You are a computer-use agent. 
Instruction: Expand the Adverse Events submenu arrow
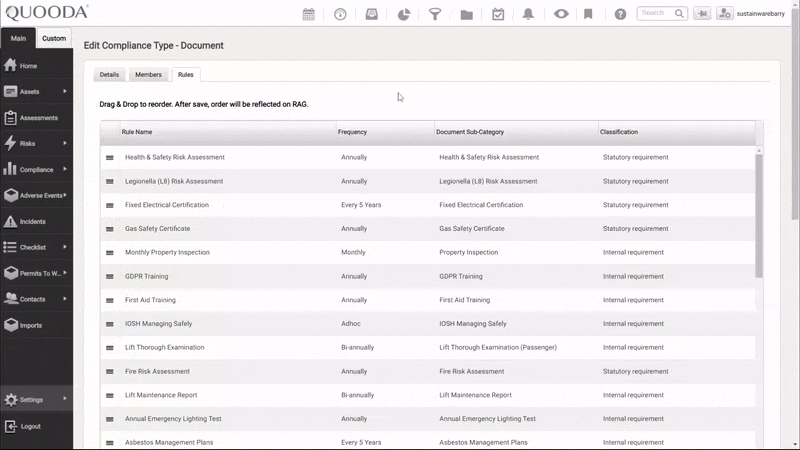coord(65,195)
